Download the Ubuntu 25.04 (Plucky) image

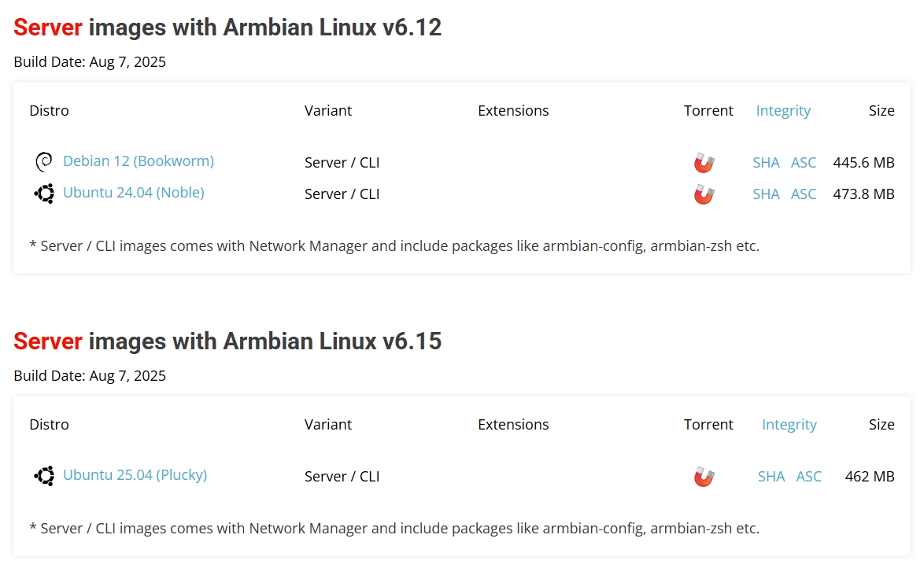tap(135, 475)
